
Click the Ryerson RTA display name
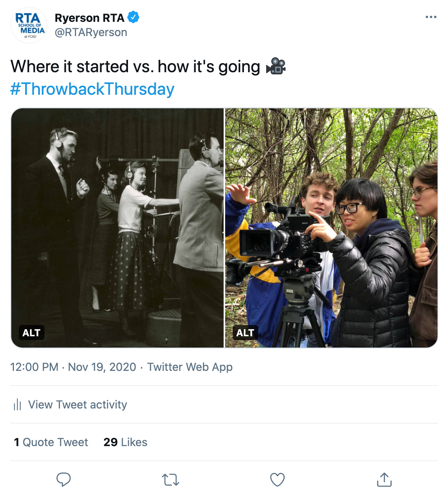pyautogui.click(x=90, y=18)
